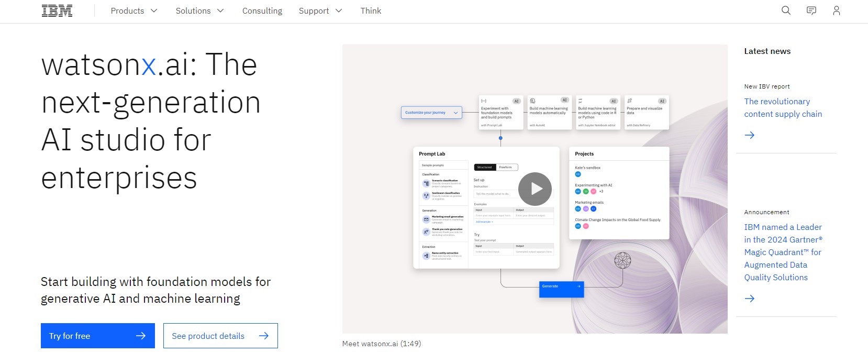
Task: Go to the IBM homepage via logo
Action: [x=57, y=11]
